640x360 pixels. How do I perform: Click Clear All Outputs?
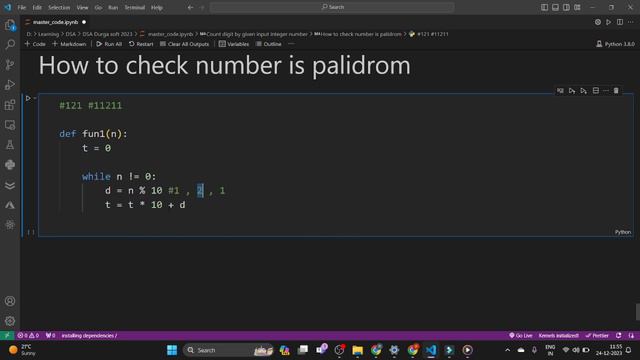tap(184, 44)
